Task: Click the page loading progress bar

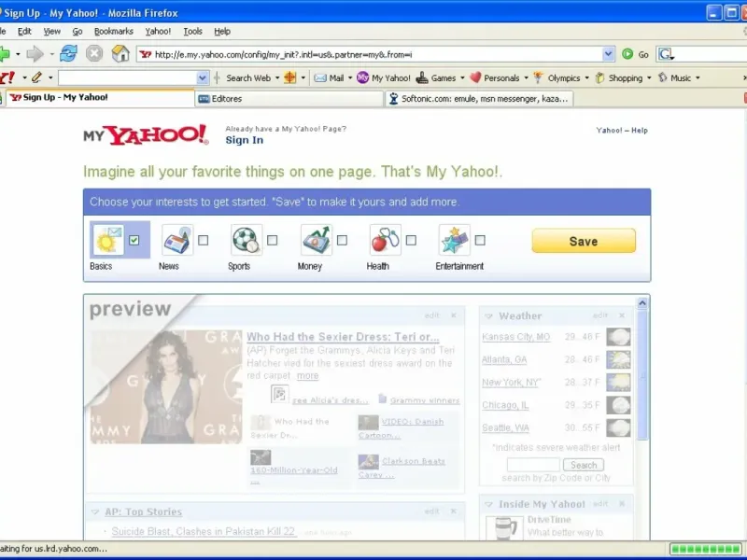Action: click(706, 549)
